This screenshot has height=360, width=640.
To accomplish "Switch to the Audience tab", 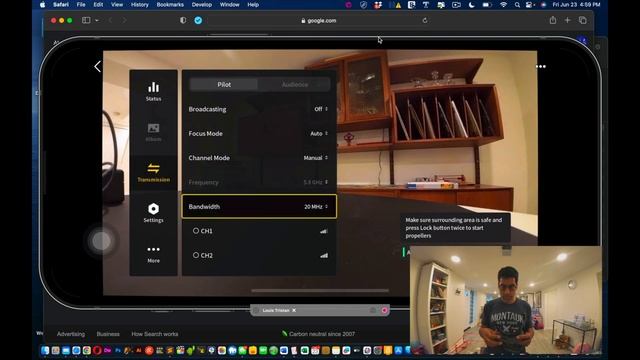I will 294,84.
